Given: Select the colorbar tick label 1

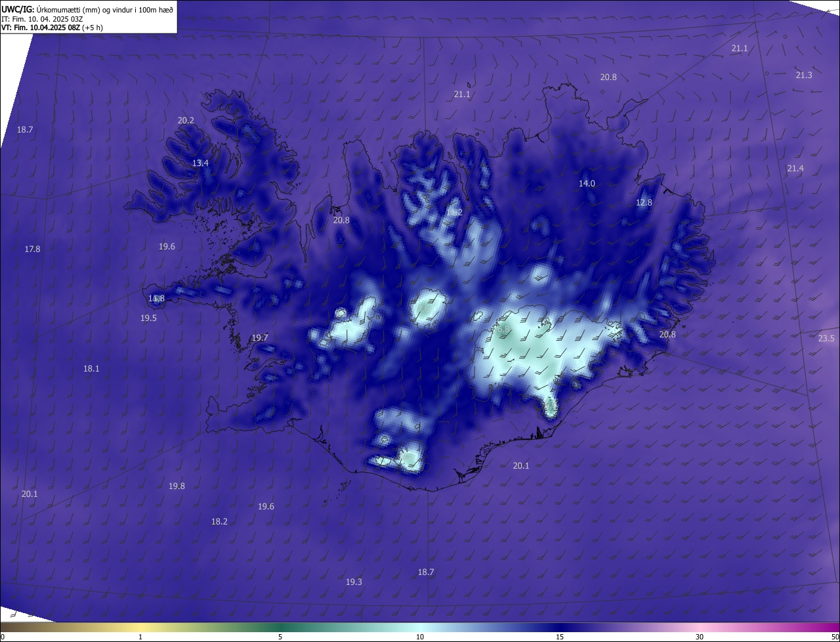Looking at the screenshot, I should pyautogui.click(x=140, y=637).
